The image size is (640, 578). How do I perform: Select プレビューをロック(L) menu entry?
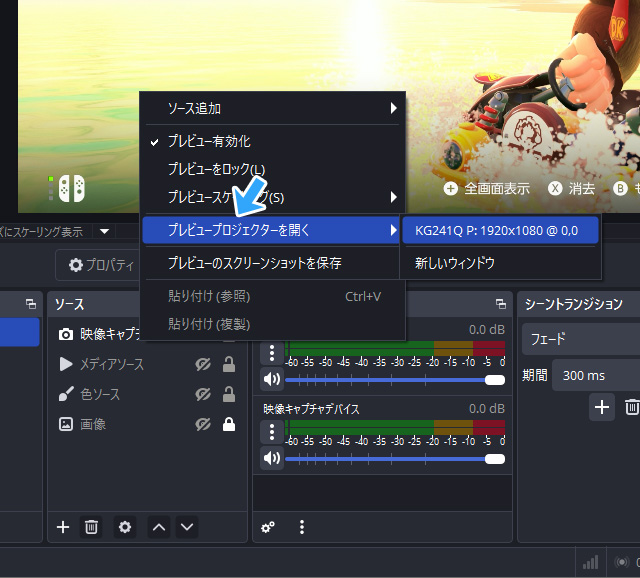point(272,169)
